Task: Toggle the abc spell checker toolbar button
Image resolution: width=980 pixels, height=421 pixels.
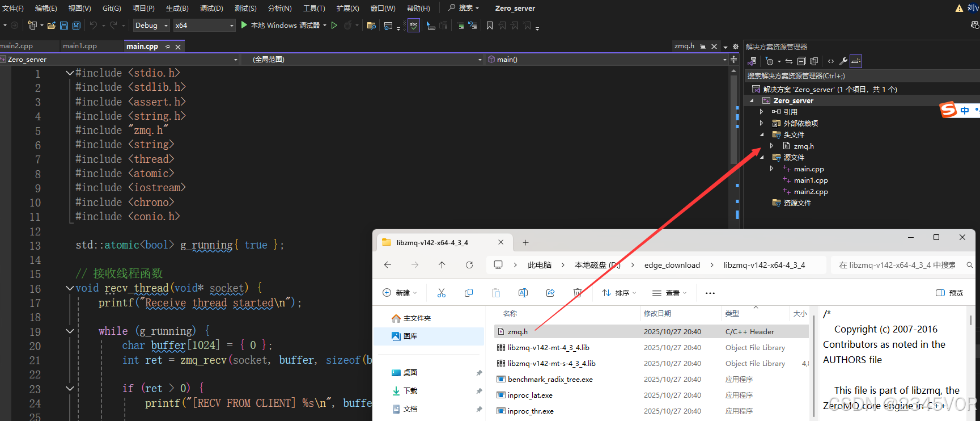Action: pyautogui.click(x=414, y=26)
